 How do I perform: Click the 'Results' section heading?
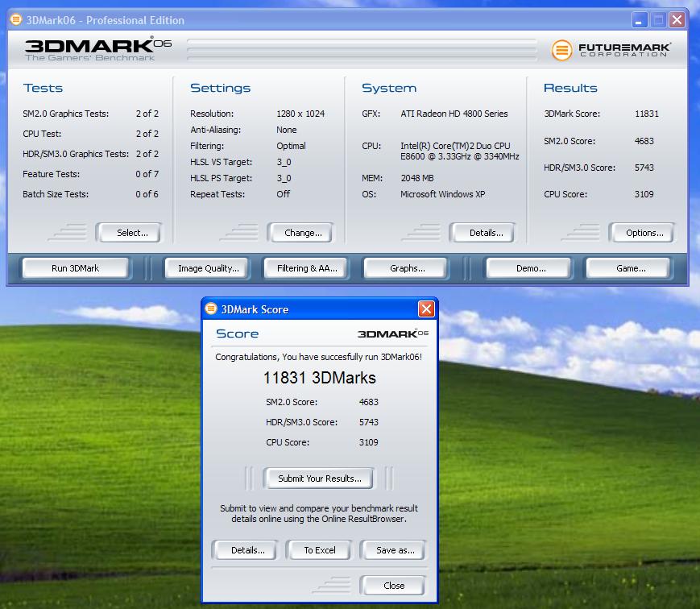[x=570, y=88]
